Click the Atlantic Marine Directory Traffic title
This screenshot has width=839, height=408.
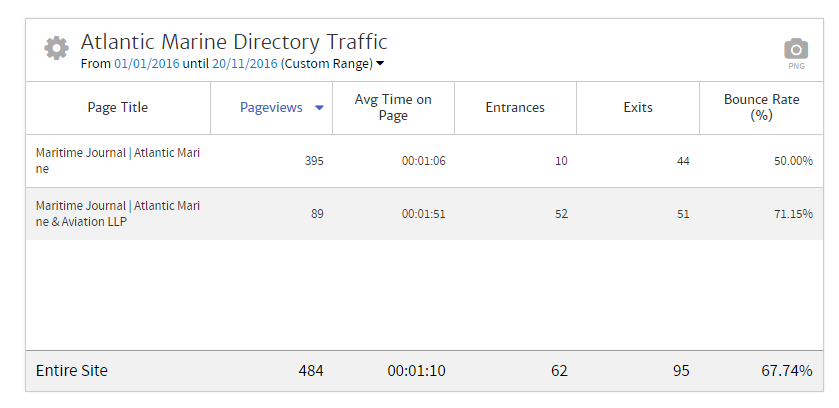click(x=234, y=42)
